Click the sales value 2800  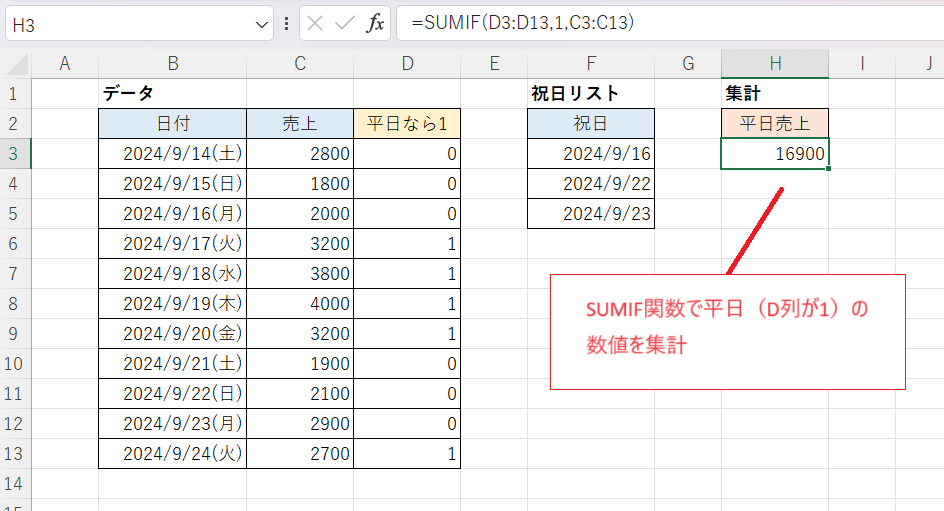(300, 154)
